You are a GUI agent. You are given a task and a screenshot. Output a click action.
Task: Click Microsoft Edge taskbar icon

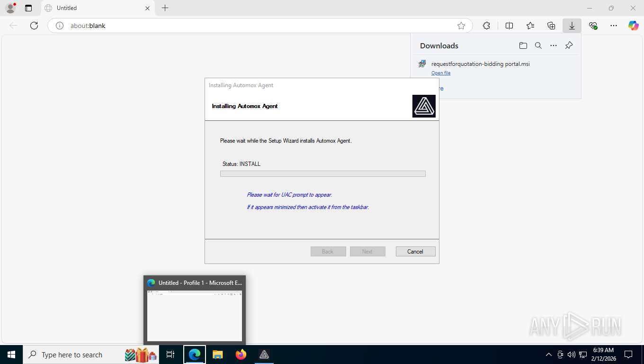[195, 355]
